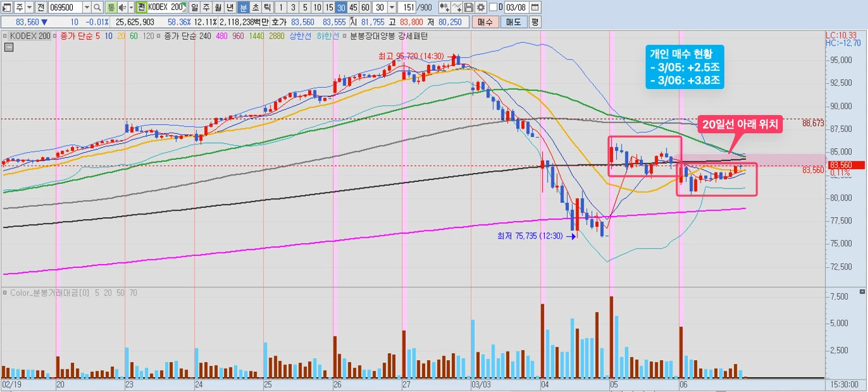Screen dimensions: 868x392
Task: Open the calendar date picker icon
Action: pos(534,7)
